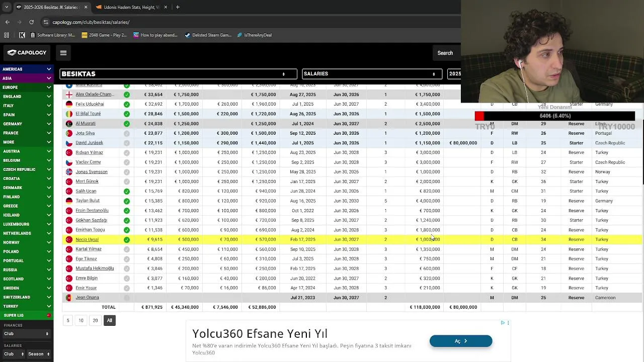Click verified checkmark for Felix Uduokhai
The width and height of the screenshot is (644, 362).
coord(127,104)
